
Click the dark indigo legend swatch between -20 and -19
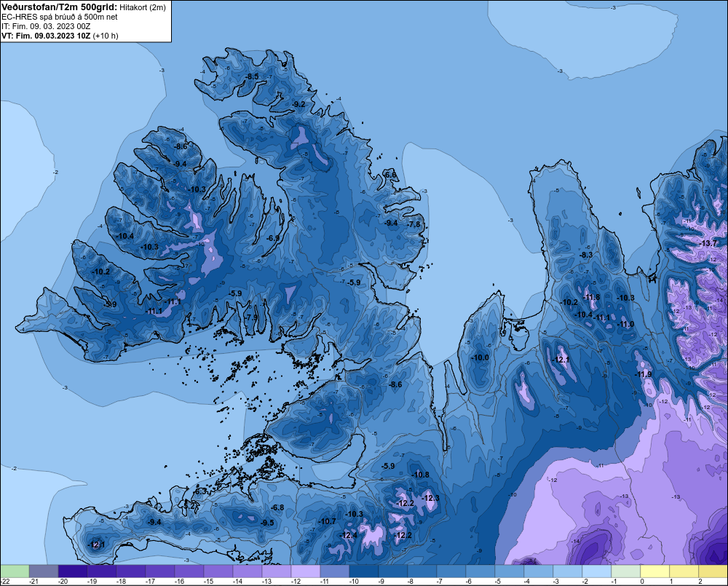pos(73,571)
